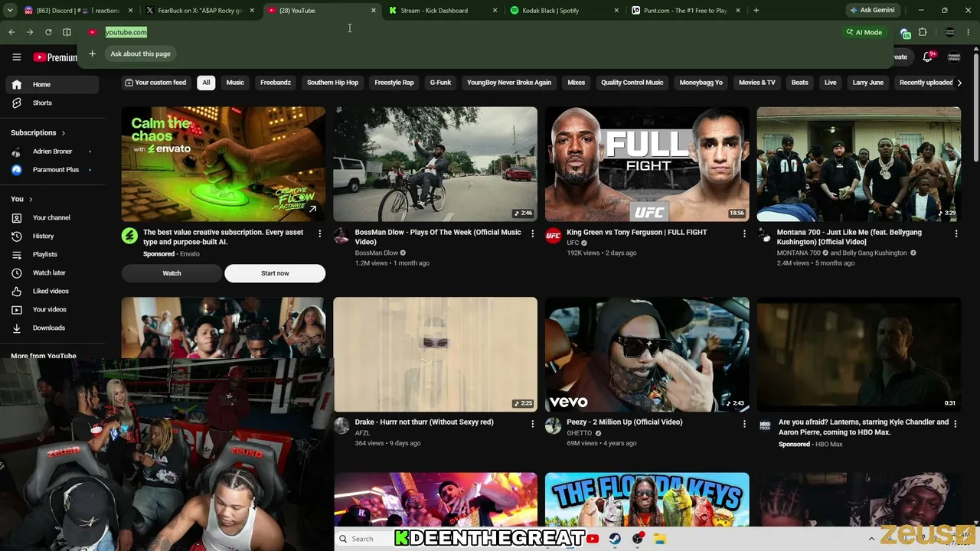Screen dimensions: 980x551
Task: Switch to the FearBuck on X tab
Action: click(199, 10)
